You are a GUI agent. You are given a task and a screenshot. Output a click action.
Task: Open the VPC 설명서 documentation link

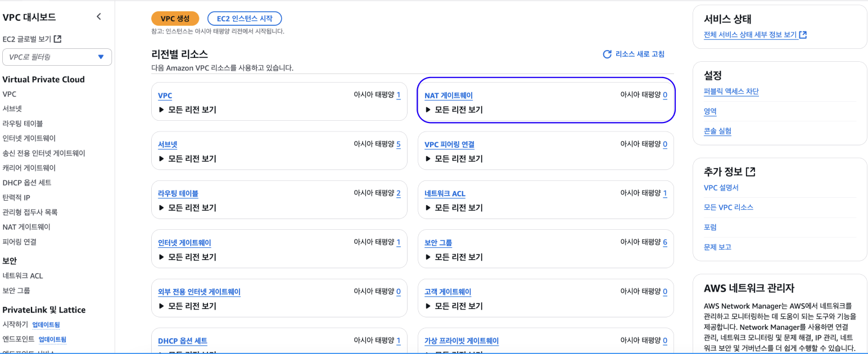pos(721,188)
